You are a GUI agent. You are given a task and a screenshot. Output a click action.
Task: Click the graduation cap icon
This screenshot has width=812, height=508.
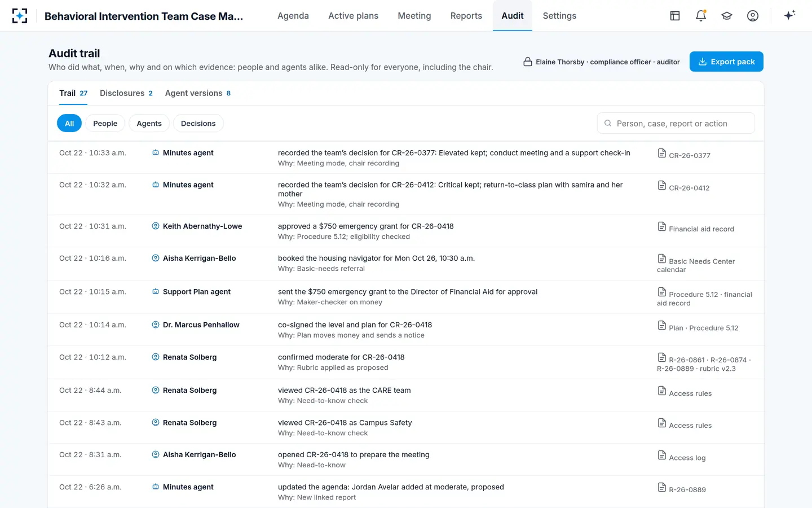(x=727, y=16)
